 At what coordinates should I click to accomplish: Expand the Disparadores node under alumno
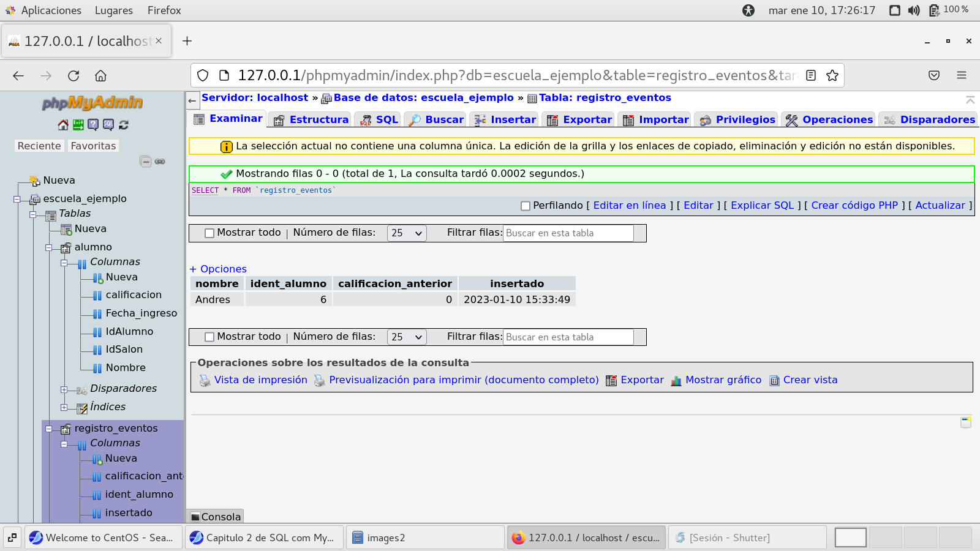coord(64,389)
